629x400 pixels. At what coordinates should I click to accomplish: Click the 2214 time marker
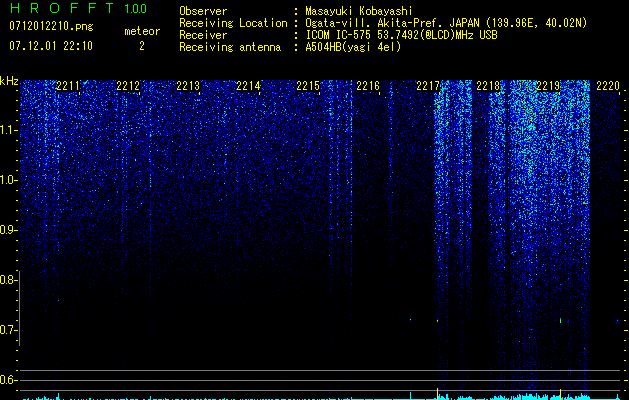point(248,86)
